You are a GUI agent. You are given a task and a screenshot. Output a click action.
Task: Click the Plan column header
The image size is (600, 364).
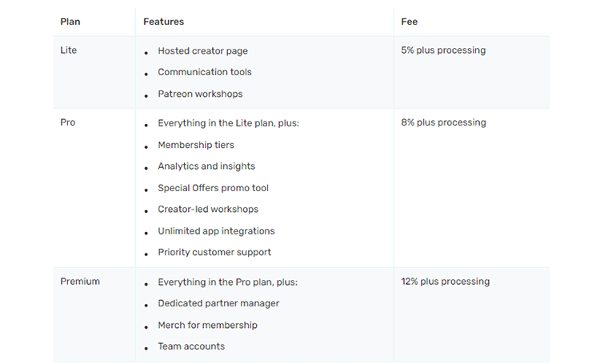tap(70, 22)
